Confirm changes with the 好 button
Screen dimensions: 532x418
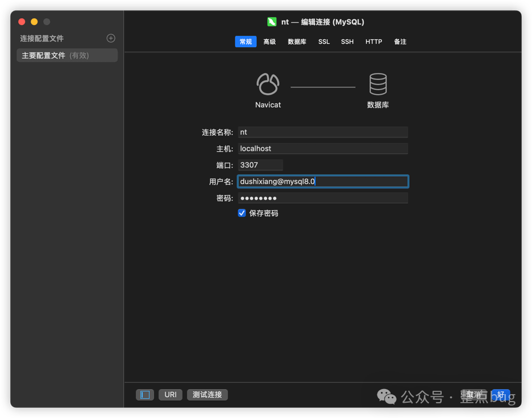point(500,395)
